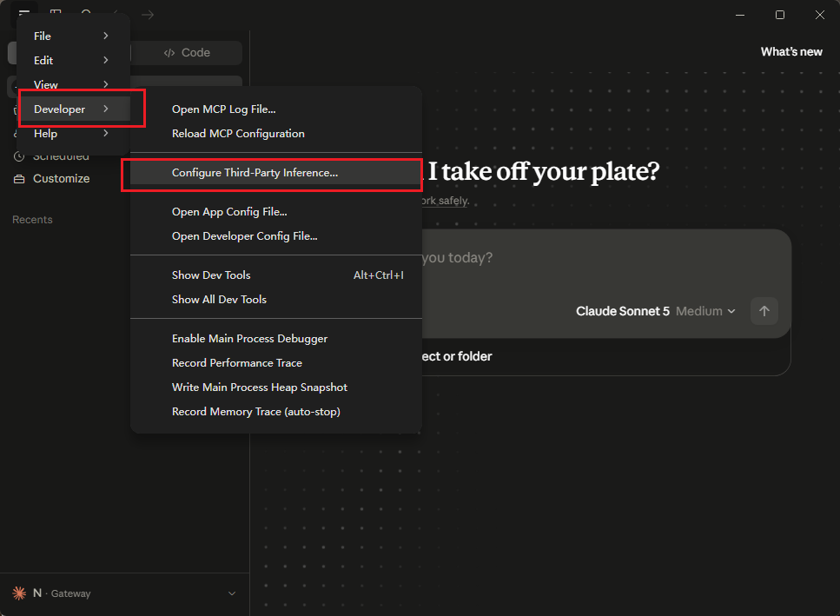The width and height of the screenshot is (840, 616).
Task: Click the message input field
Action: [605, 258]
